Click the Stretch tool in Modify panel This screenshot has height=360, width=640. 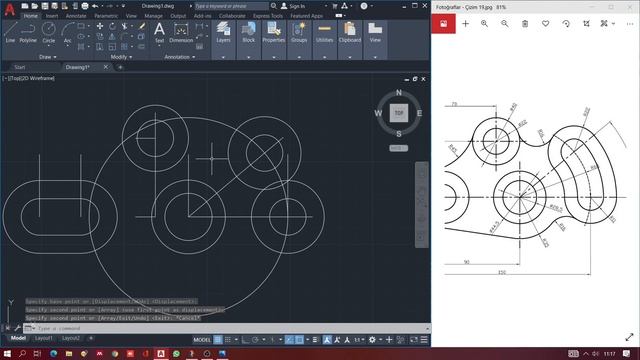(x=100, y=47)
